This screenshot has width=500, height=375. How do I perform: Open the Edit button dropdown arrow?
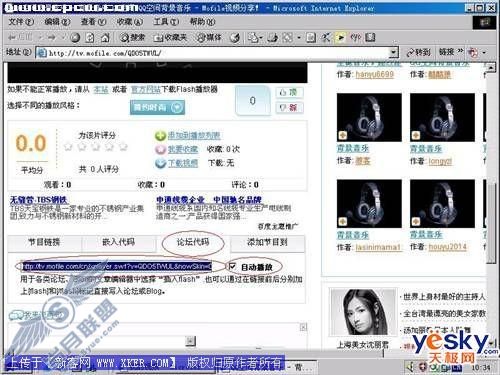tap(299, 38)
